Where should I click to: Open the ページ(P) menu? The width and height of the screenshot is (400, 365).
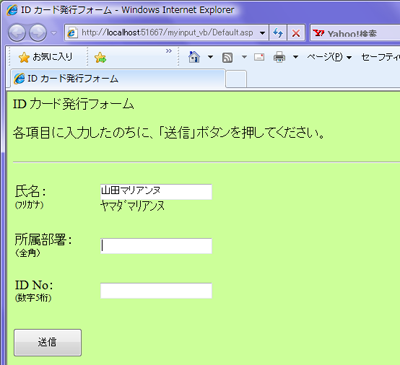pyautogui.click(x=329, y=57)
